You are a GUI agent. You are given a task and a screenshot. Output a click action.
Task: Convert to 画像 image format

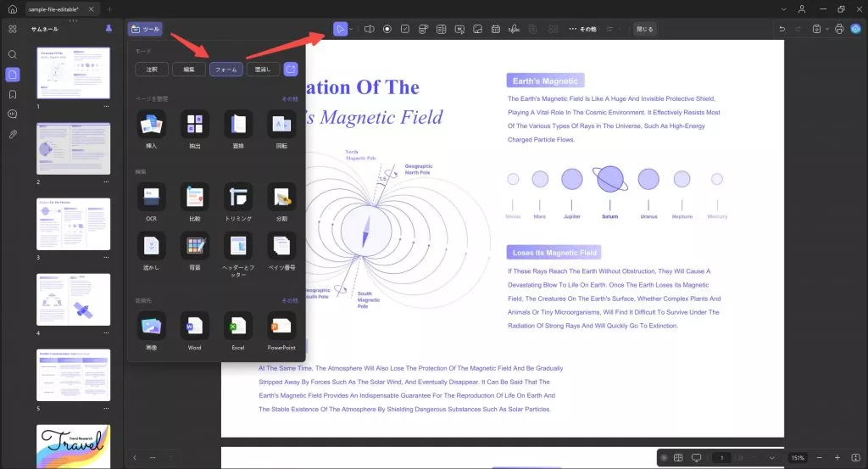coord(151,327)
